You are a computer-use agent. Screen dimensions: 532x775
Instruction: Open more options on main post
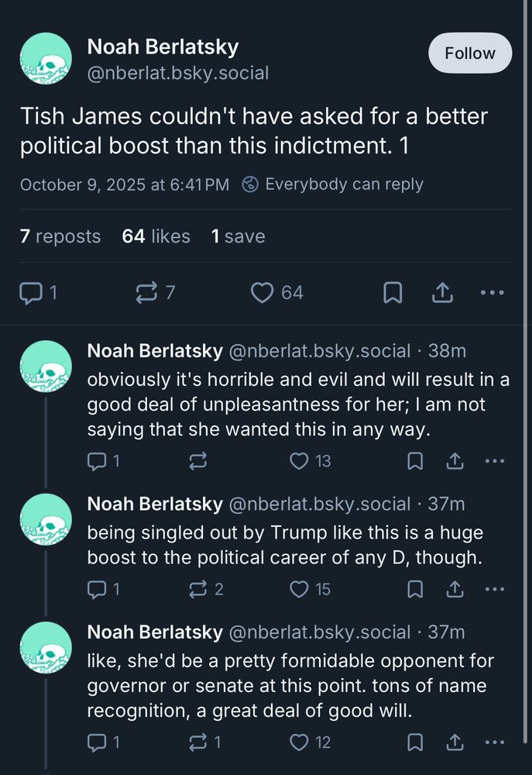click(x=493, y=293)
